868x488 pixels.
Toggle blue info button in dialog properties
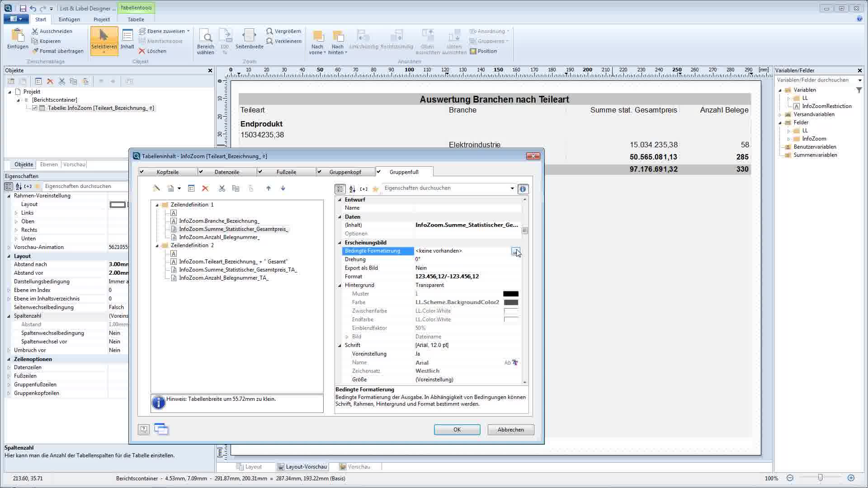click(x=523, y=189)
